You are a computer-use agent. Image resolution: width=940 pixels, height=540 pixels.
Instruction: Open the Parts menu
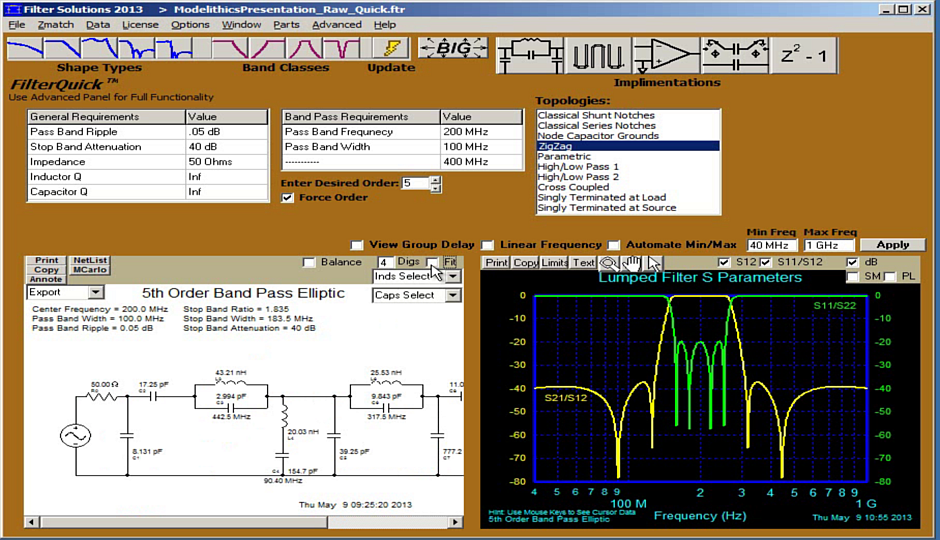pyautogui.click(x=287, y=25)
